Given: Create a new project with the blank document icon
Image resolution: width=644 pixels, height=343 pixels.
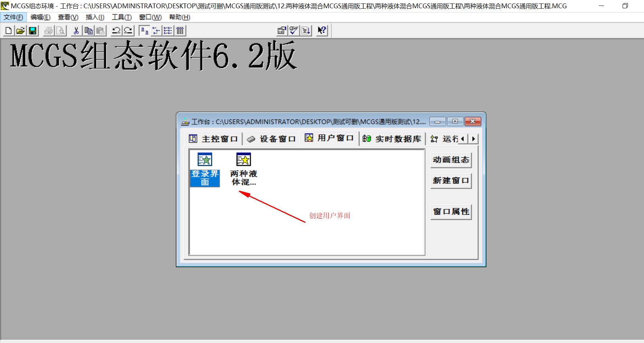Looking at the screenshot, I should coord(8,30).
